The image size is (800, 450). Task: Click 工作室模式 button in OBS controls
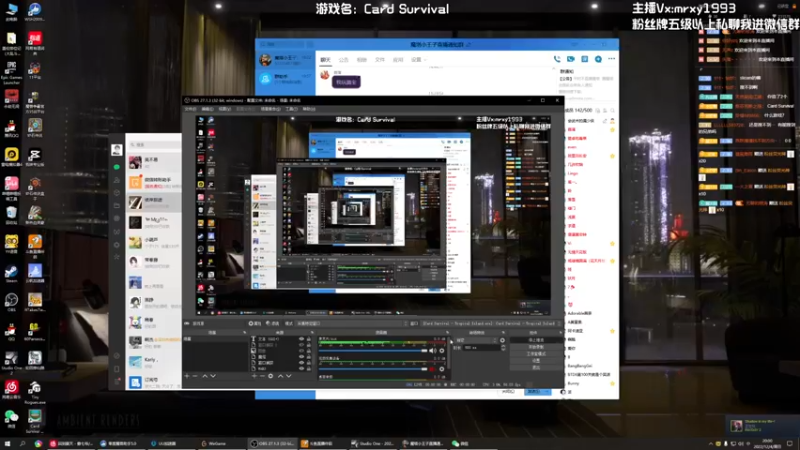tap(536, 354)
